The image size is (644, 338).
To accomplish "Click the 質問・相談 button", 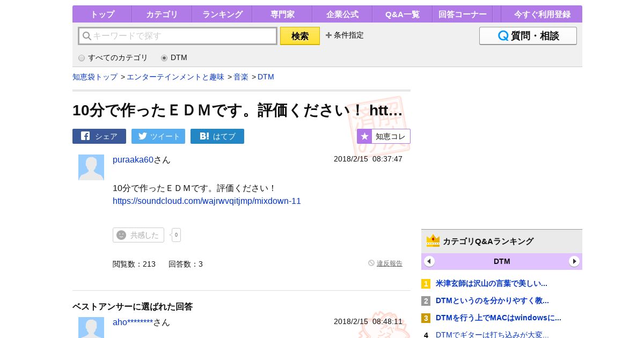I will 528,36.
